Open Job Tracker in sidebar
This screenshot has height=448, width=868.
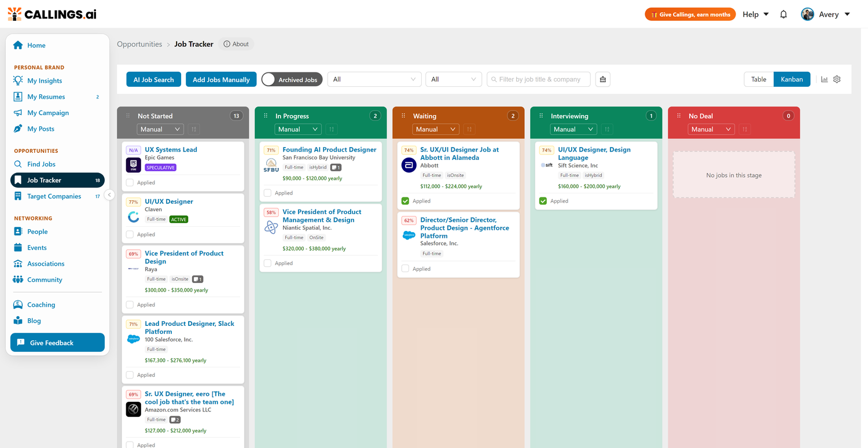click(x=57, y=180)
